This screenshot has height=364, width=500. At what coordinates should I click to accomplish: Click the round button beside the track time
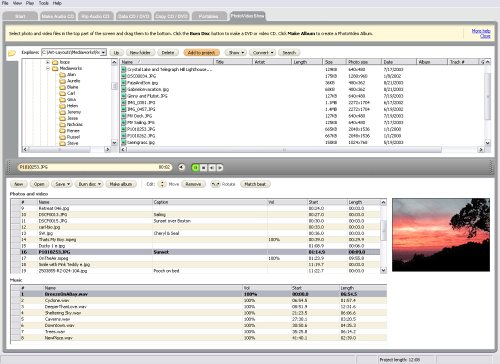(181, 167)
